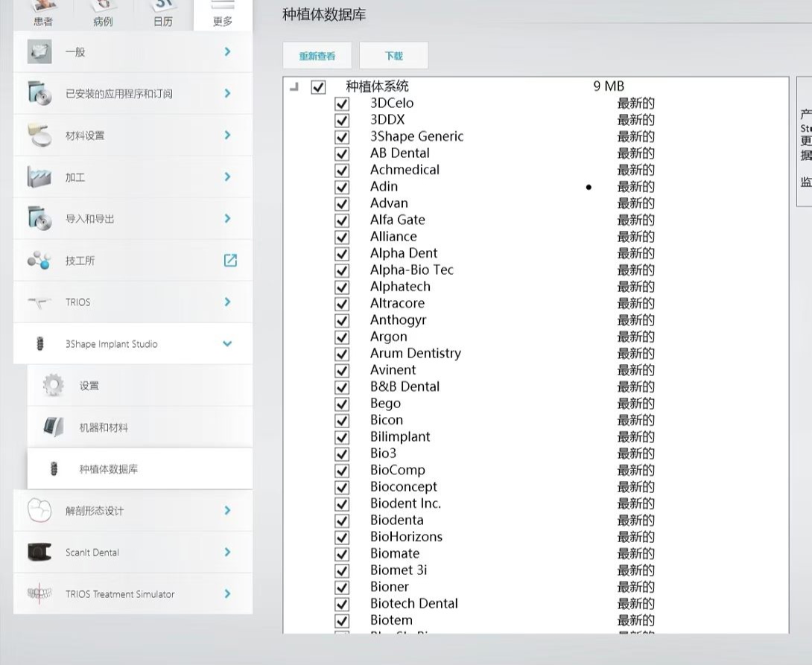The image size is (812, 665).
Task: Click the TRIOS Treatment Simulator teeth icon
Action: pos(39,594)
